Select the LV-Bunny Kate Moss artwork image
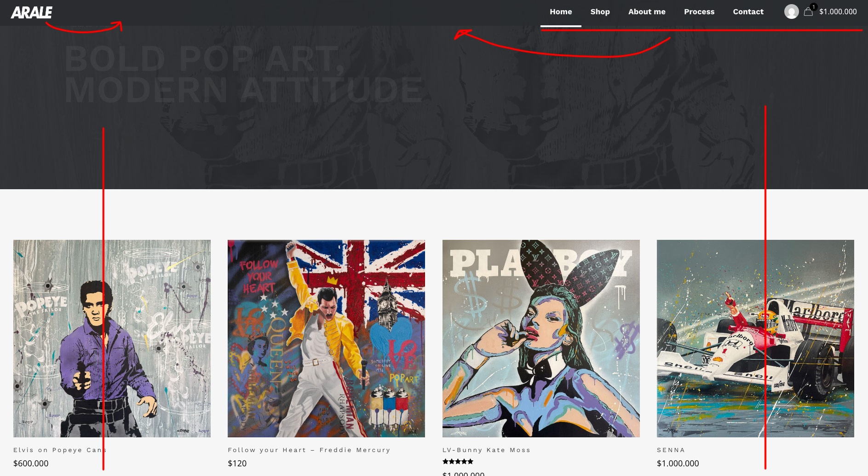Viewport: 868px width, 476px height. (541, 338)
